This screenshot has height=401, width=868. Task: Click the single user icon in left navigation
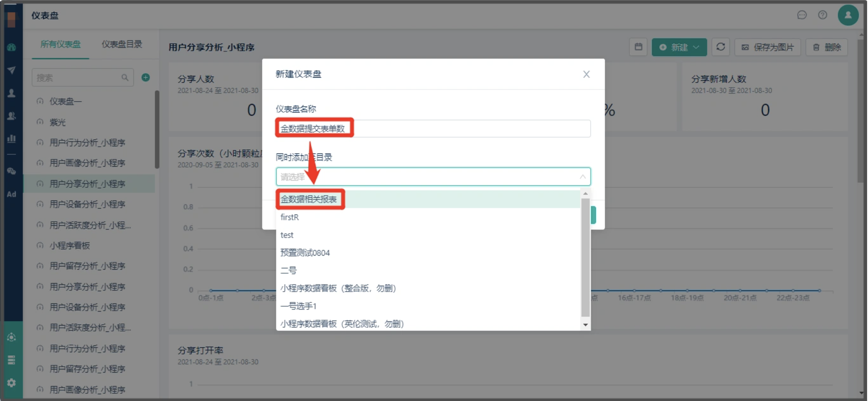11,93
